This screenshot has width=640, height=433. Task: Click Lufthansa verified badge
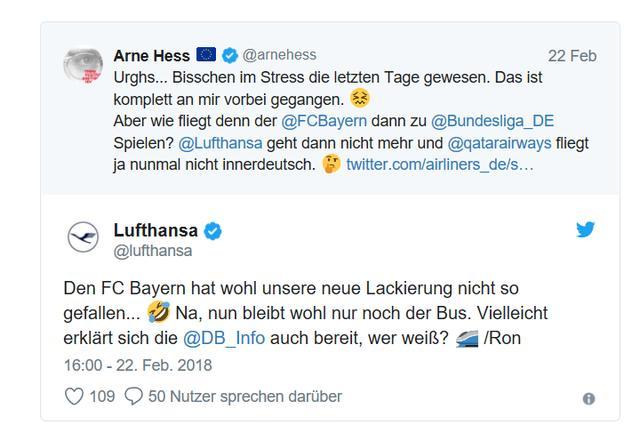(212, 231)
